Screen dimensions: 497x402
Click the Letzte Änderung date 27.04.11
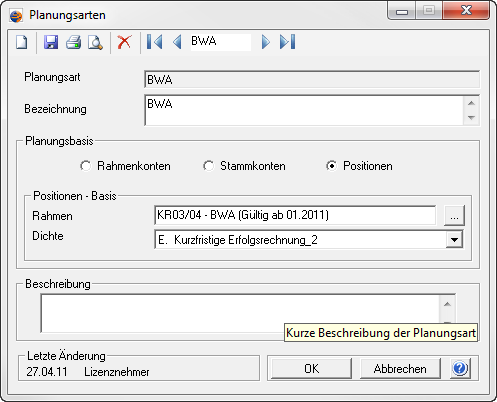[x=47, y=372]
